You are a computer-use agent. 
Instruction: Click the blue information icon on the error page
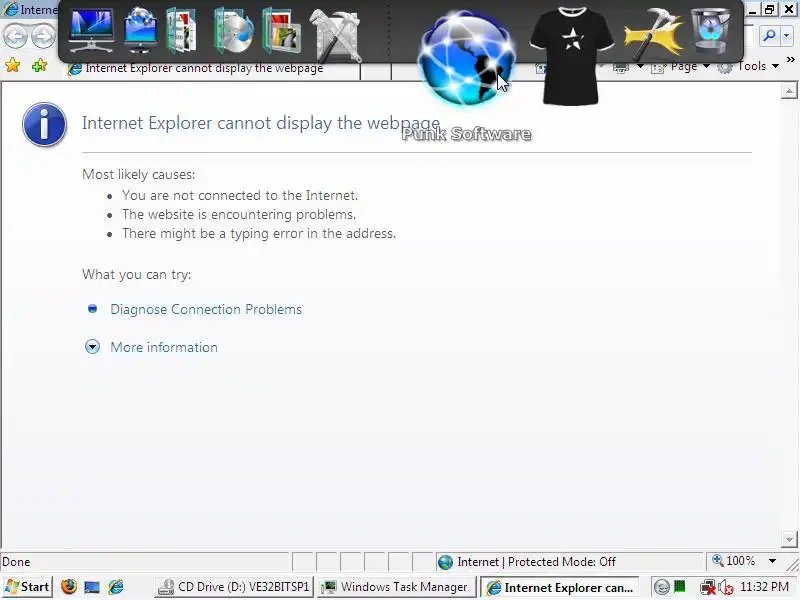tap(44, 124)
